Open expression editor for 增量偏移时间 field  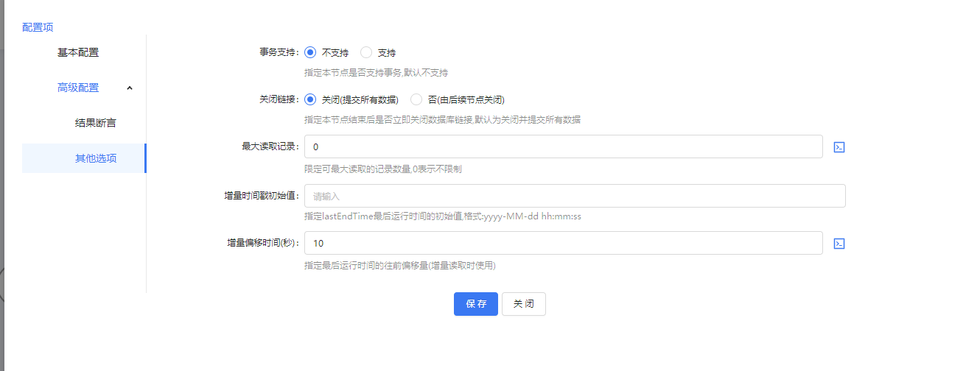[x=839, y=244]
